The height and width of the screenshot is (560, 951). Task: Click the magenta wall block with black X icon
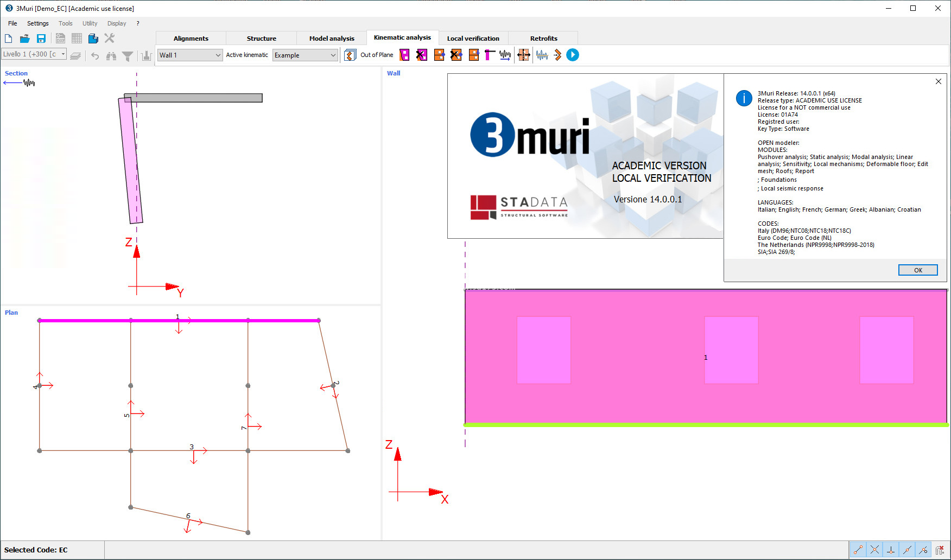tap(422, 55)
